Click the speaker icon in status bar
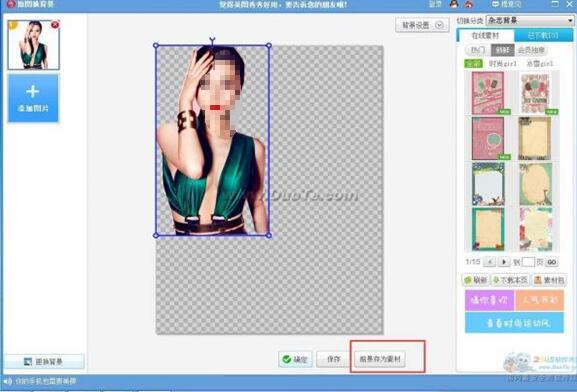The height and width of the screenshot is (392, 577). (x=7, y=381)
